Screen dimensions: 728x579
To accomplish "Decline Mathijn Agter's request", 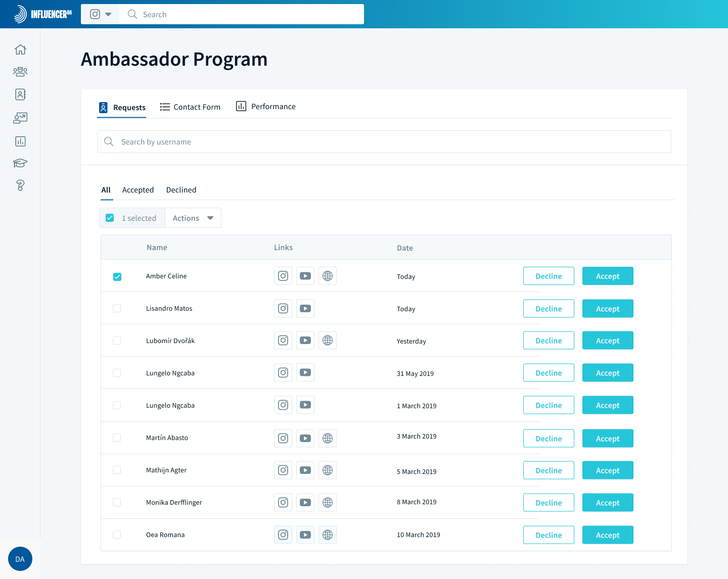I will (x=549, y=470).
